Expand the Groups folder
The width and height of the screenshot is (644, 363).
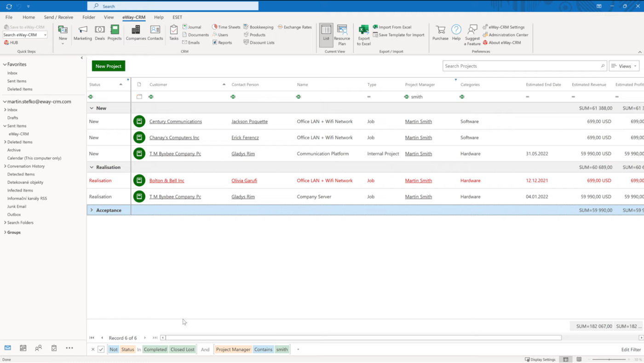click(x=5, y=232)
